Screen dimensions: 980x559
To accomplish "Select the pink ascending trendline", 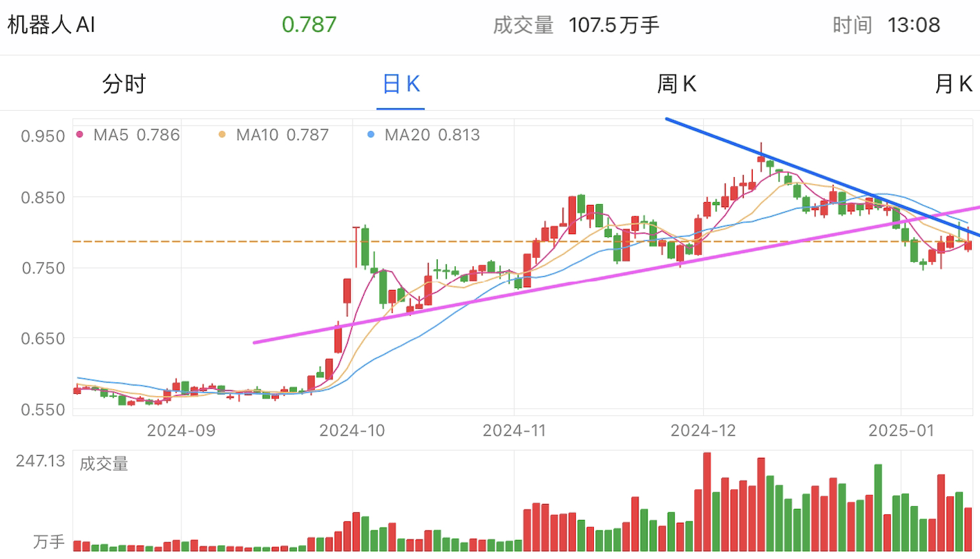I will coord(617,275).
